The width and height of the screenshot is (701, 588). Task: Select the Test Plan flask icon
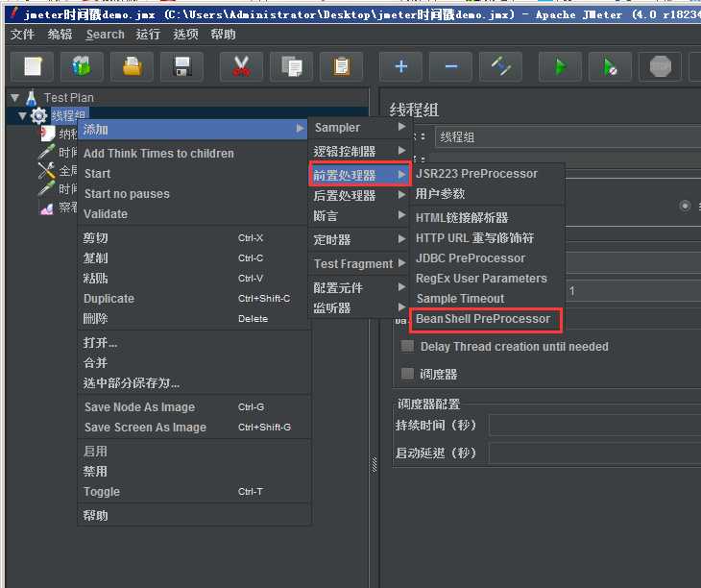coord(32,98)
